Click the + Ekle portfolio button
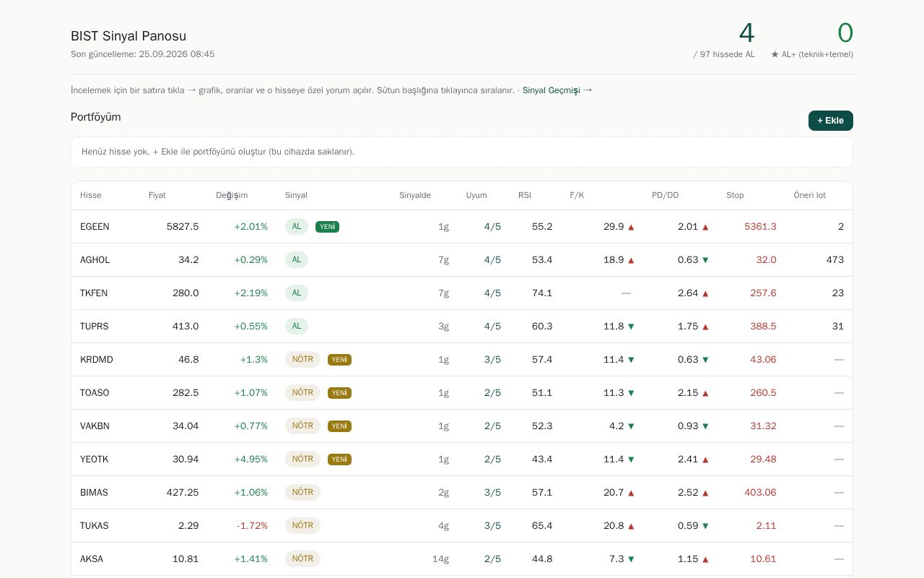 (x=830, y=121)
